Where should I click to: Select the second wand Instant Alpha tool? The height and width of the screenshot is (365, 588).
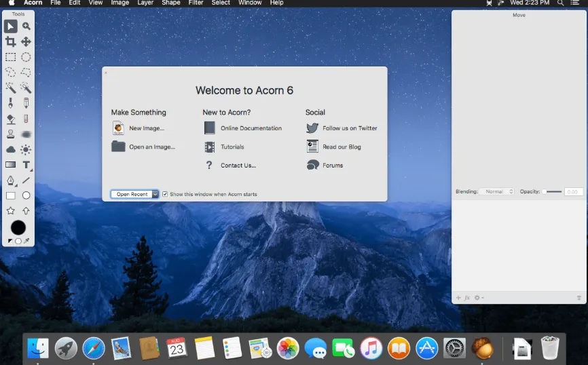(26, 88)
